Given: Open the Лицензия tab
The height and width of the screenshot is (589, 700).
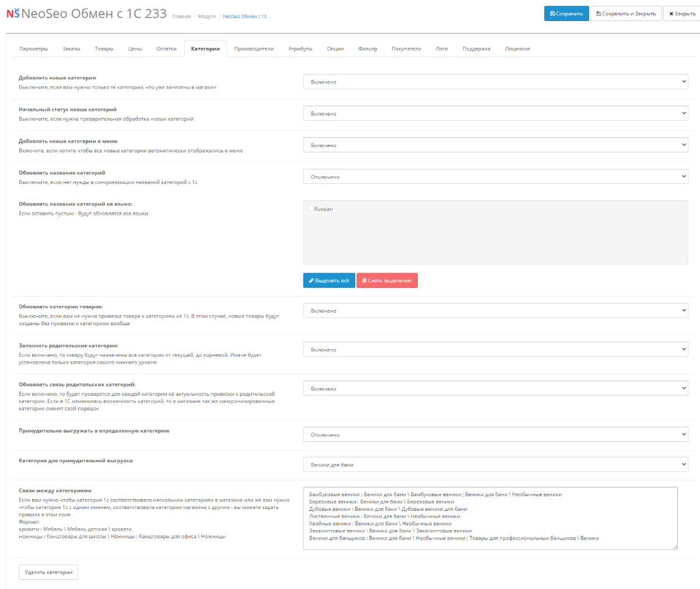Looking at the screenshot, I should tap(517, 49).
